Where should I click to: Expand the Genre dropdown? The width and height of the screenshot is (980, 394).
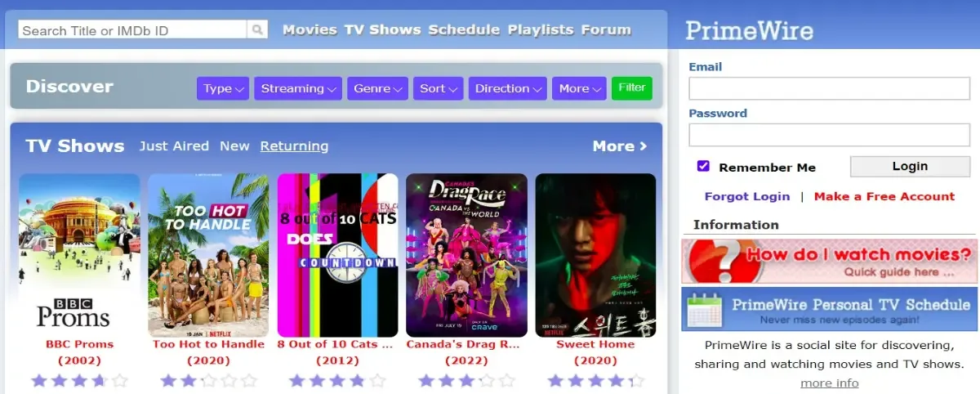click(x=378, y=88)
